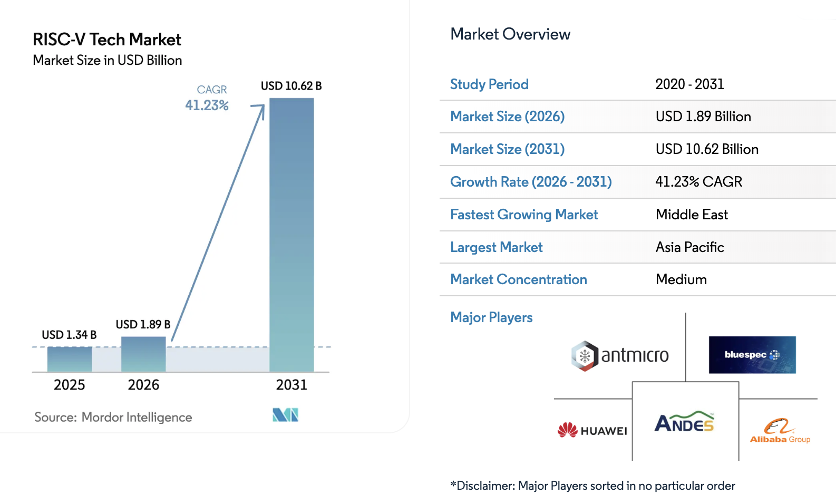Viewport: 836px width, 504px height.
Task: Click the Largest Market label
Action: [x=496, y=247]
